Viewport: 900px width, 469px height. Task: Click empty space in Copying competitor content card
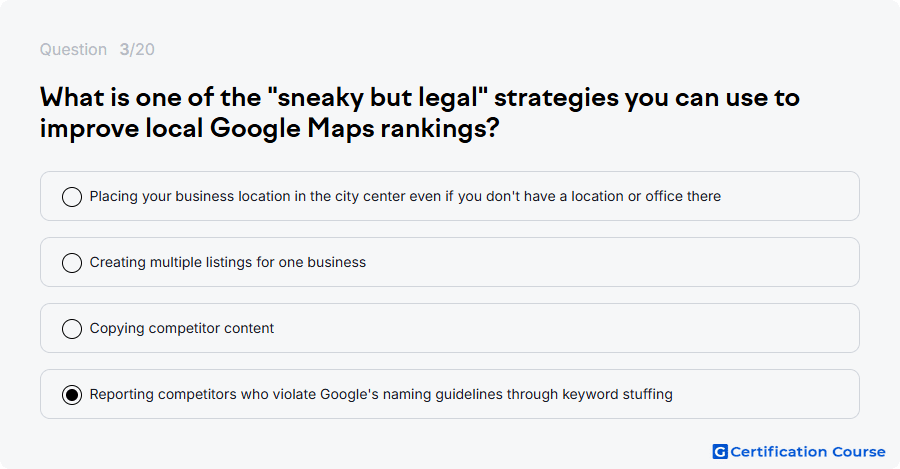coord(562,328)
